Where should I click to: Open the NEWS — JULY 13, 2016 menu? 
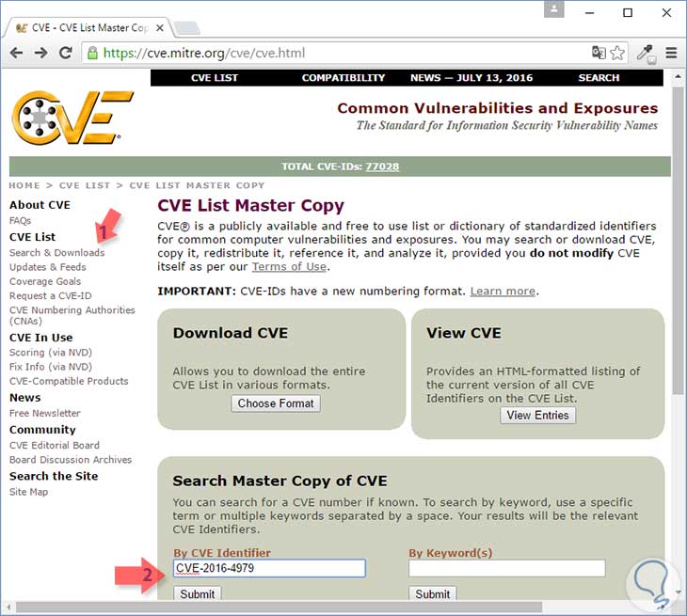[471, 78]
